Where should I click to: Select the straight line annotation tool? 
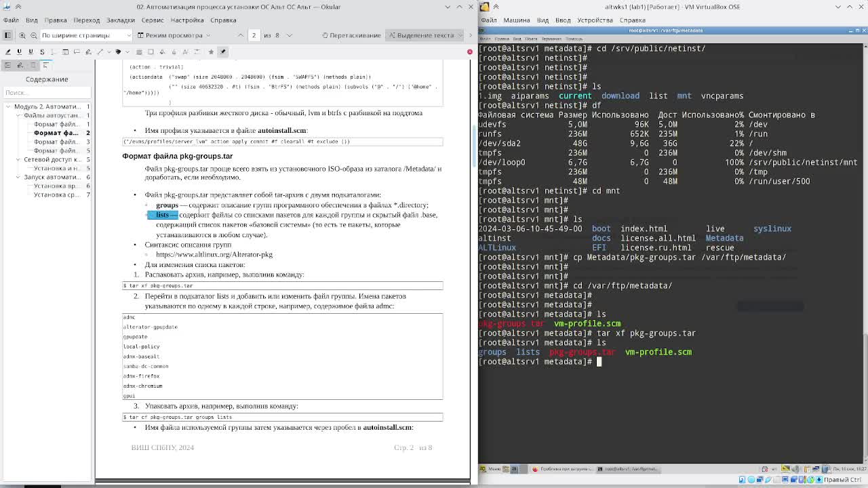point(100,52)
